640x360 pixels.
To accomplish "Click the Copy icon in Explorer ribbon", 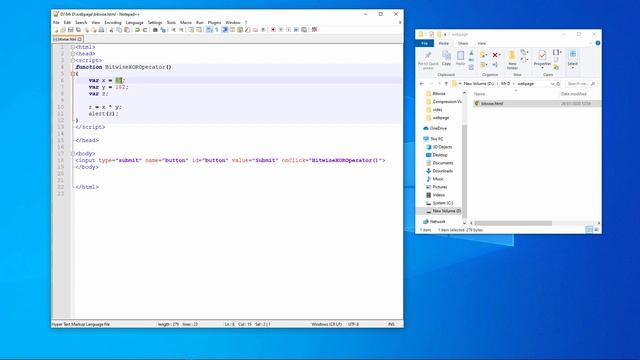I will [447, 58].
